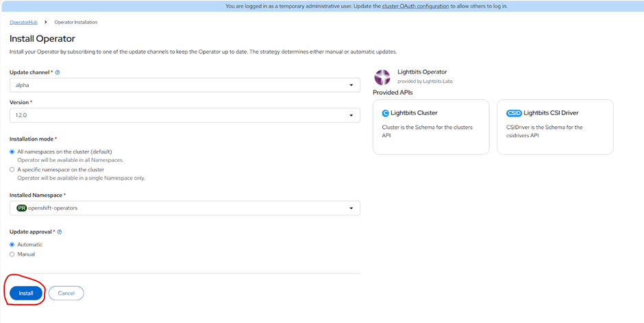Image resolution: width=644 pixels, height=323 pixels.
Task: Click the CSID badge on Lightbits CSI Driver
Action: (514, 113)
